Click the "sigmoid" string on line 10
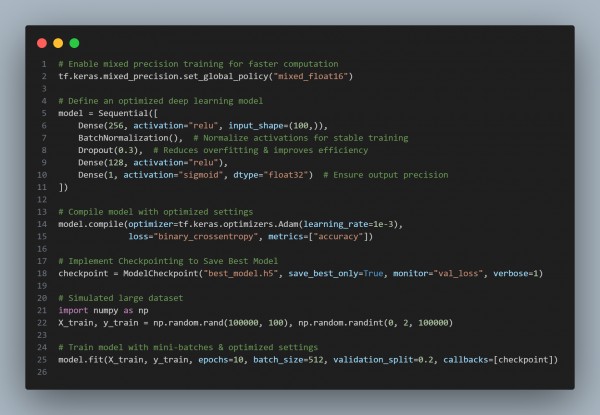600x415 pixels. point(201,175)
